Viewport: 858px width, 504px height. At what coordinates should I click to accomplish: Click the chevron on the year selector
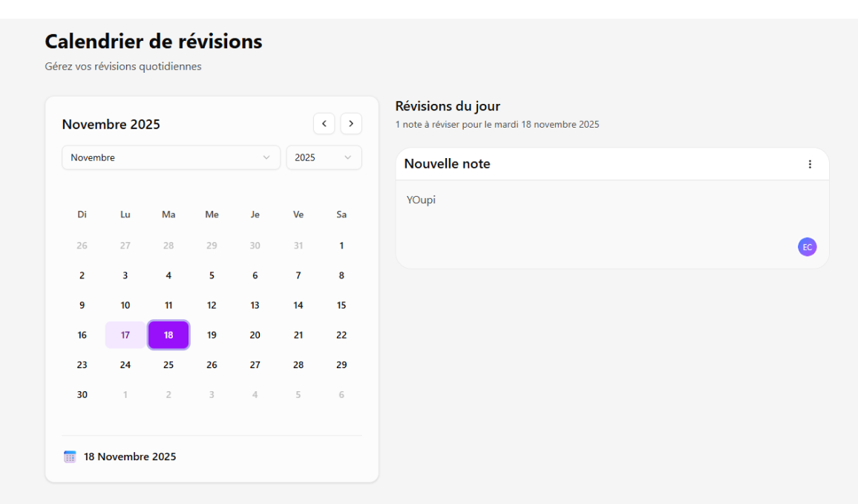click(x=348, y=157)
